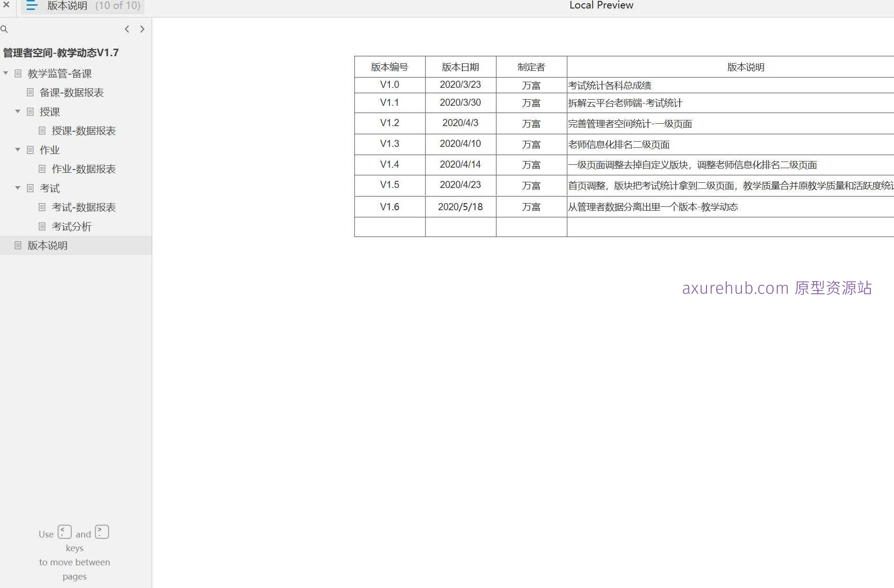Collapse the 授课 tree node
This screenshot has width=894, height=588.
tap(18, 111)
